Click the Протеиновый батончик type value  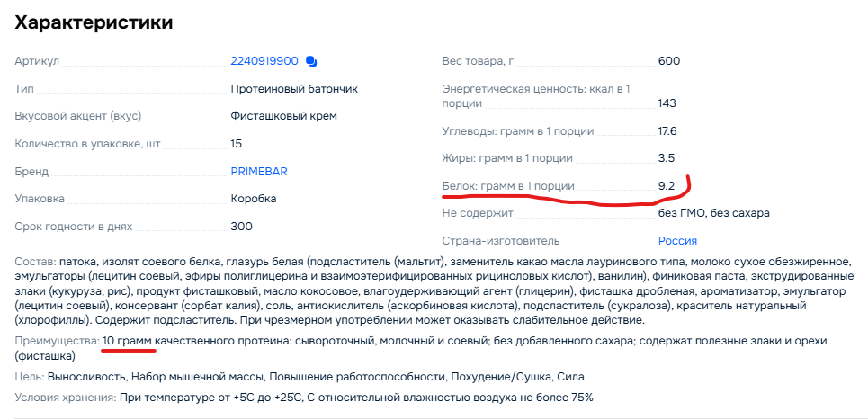pos(294,89)
